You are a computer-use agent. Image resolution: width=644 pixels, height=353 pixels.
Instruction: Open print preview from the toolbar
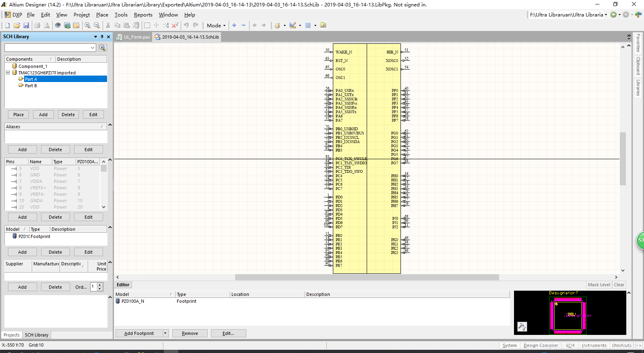pos(47,25)
